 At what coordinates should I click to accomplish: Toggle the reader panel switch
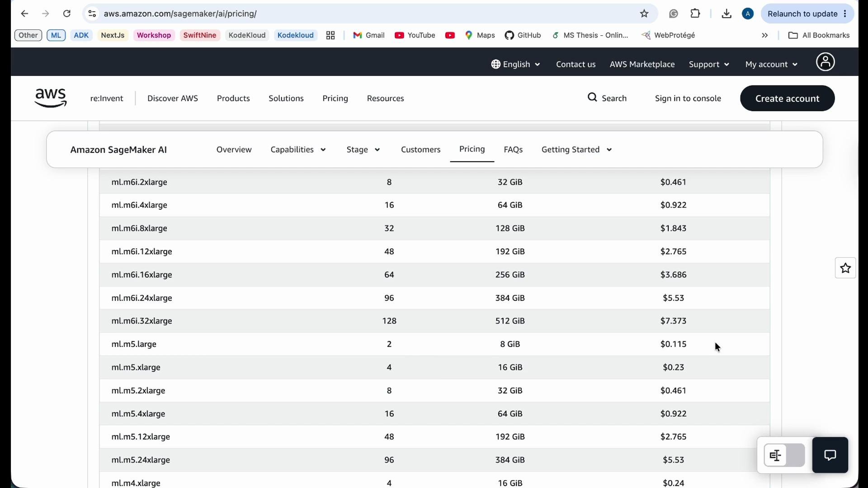coord(784,455)
